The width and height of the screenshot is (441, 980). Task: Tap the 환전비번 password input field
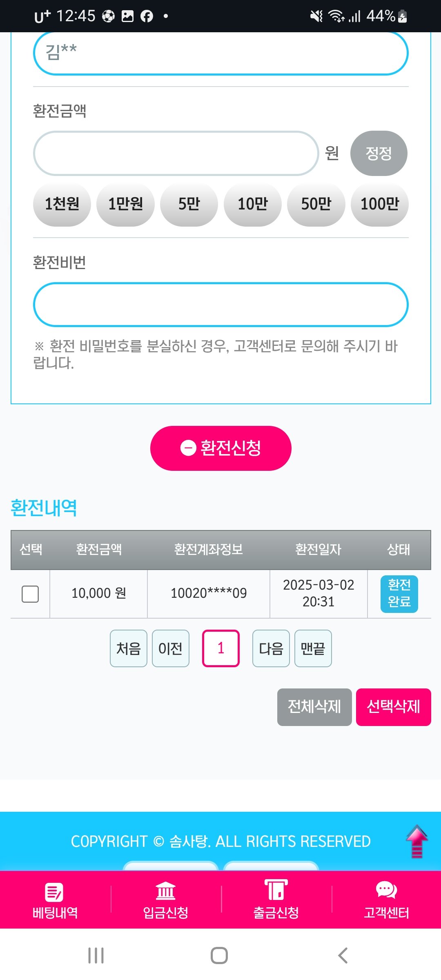[220, 305]
